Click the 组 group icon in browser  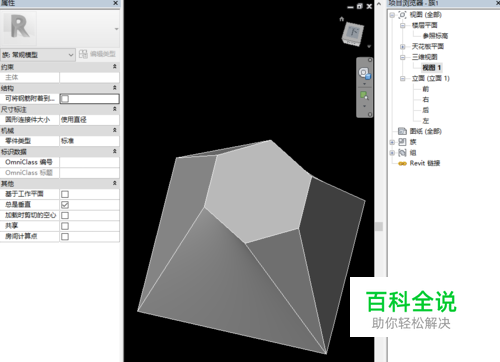pos(402,153)
